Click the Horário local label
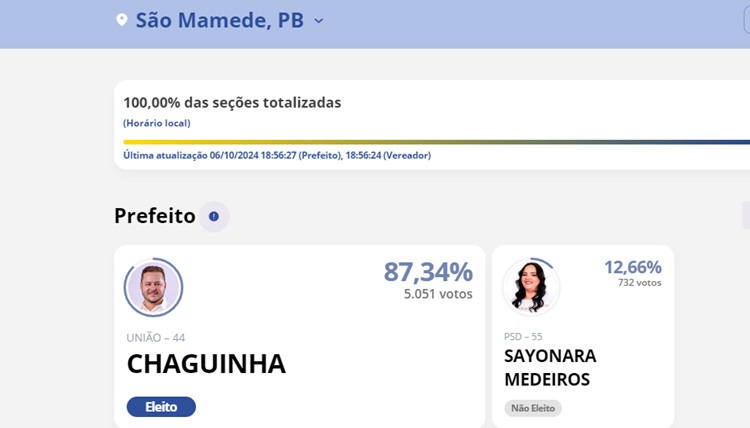 [157, 123]
